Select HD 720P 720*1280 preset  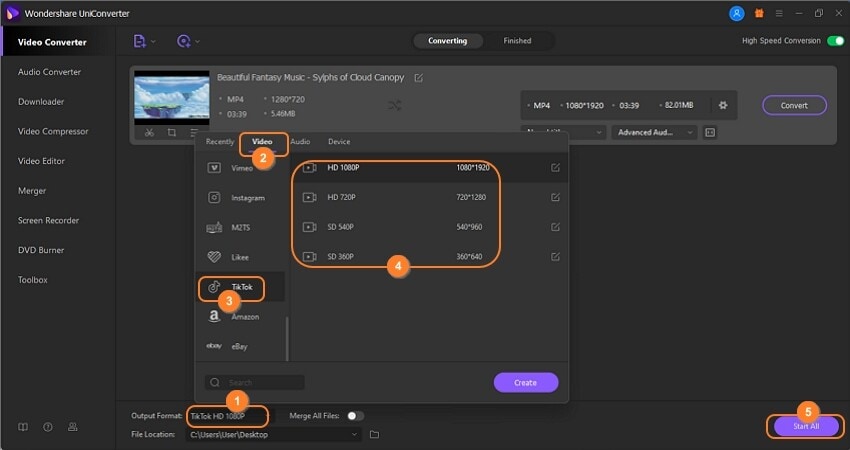click(x=429, y=197)
